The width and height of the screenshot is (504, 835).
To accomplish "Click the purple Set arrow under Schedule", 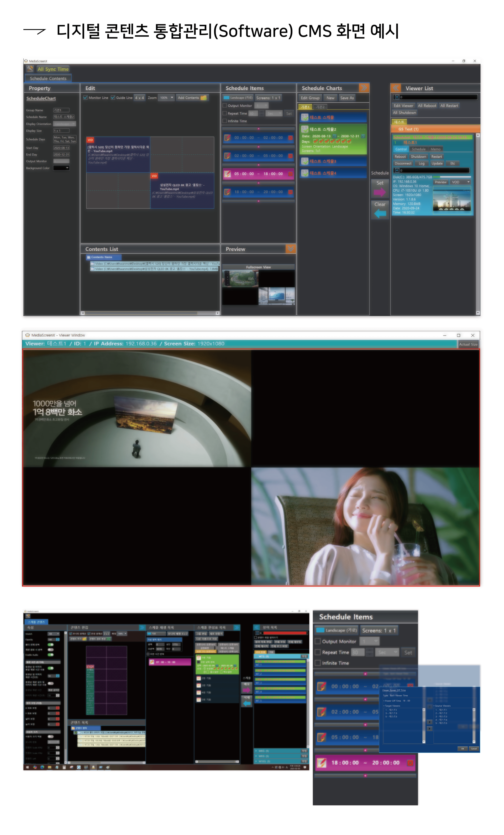I will (380, 192).
